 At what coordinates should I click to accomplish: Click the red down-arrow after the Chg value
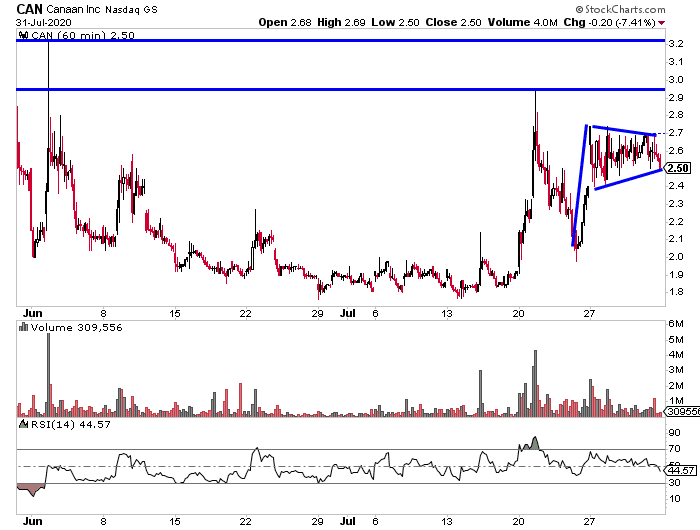[x=661, y=23]
